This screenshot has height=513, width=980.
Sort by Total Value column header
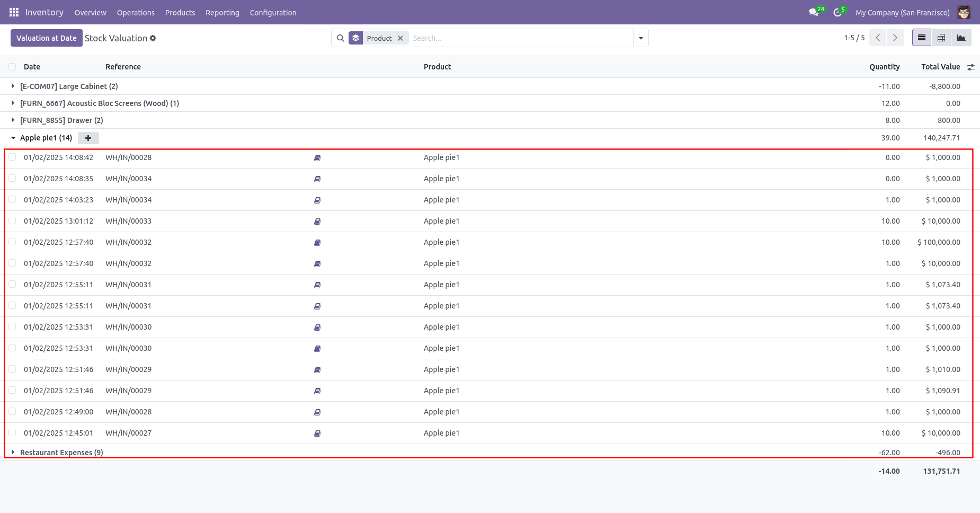point(941,67)
